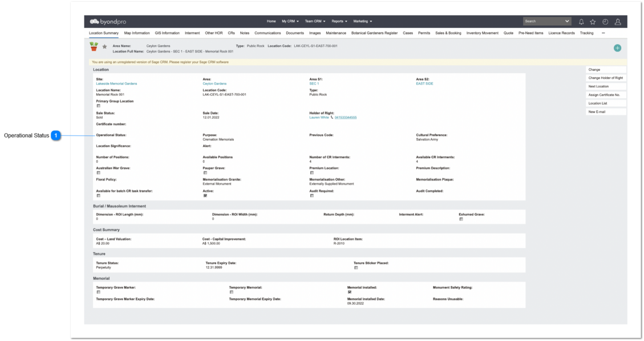Image resolution: width=644 pixels, height=341 pixels.
Task: Click the Location List button
Action: [x=606, y=103]
